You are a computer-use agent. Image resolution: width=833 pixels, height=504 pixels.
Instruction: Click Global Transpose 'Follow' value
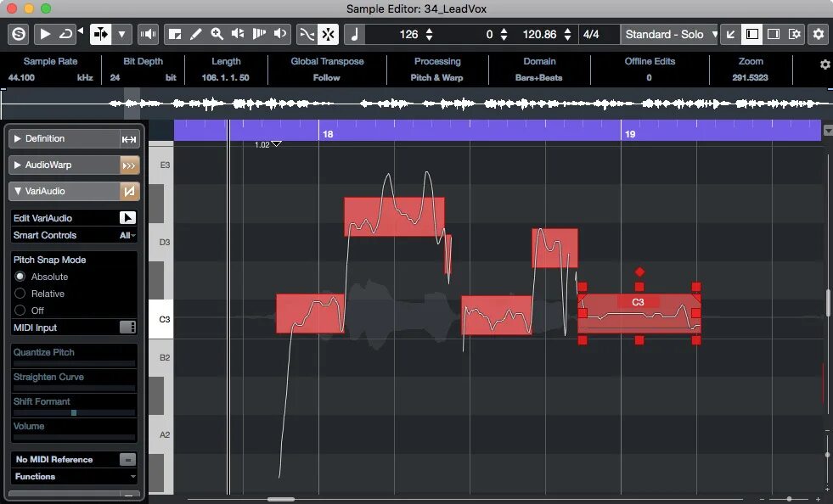tap(326, 77)
